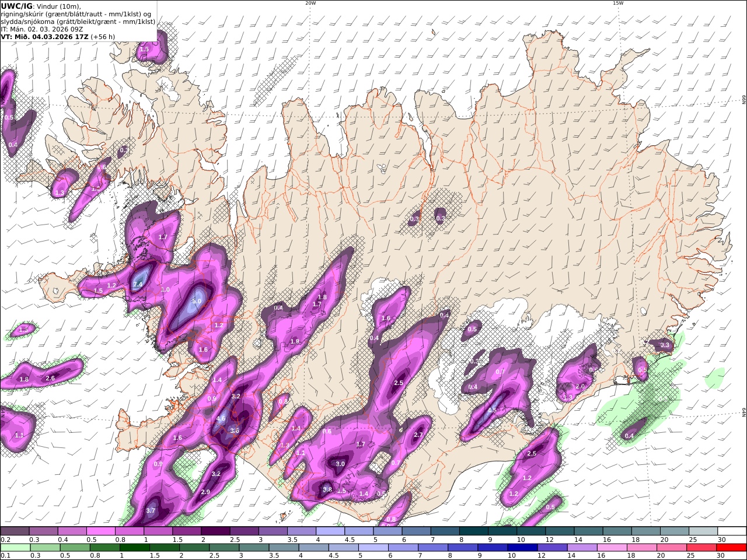Pick the pink rain swatch between 18 and 20
747x560 pixels.
(643, 548)
